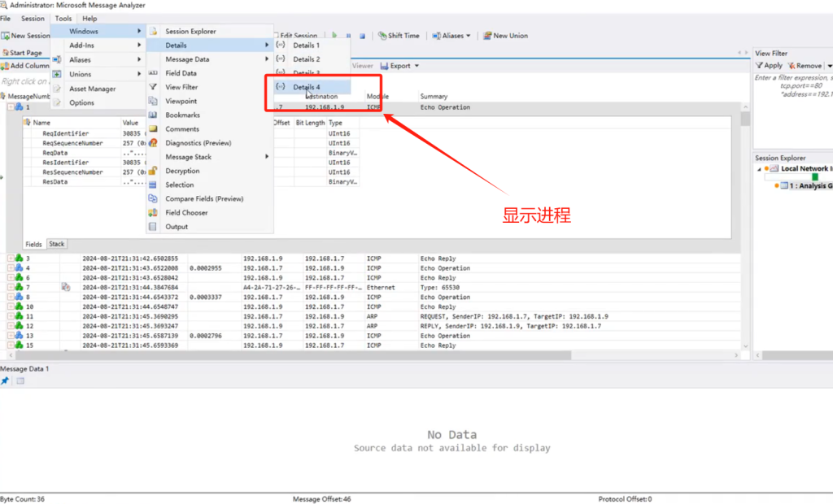Image resolution: width=833 pixels, height=504 pixels.
Task: Click Remove in View Filter
Action: coord(805,65)
